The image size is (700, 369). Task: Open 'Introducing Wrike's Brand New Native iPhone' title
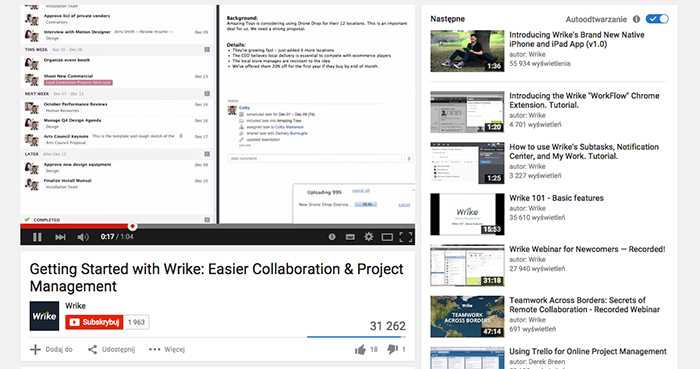click(x=577, y=39)
